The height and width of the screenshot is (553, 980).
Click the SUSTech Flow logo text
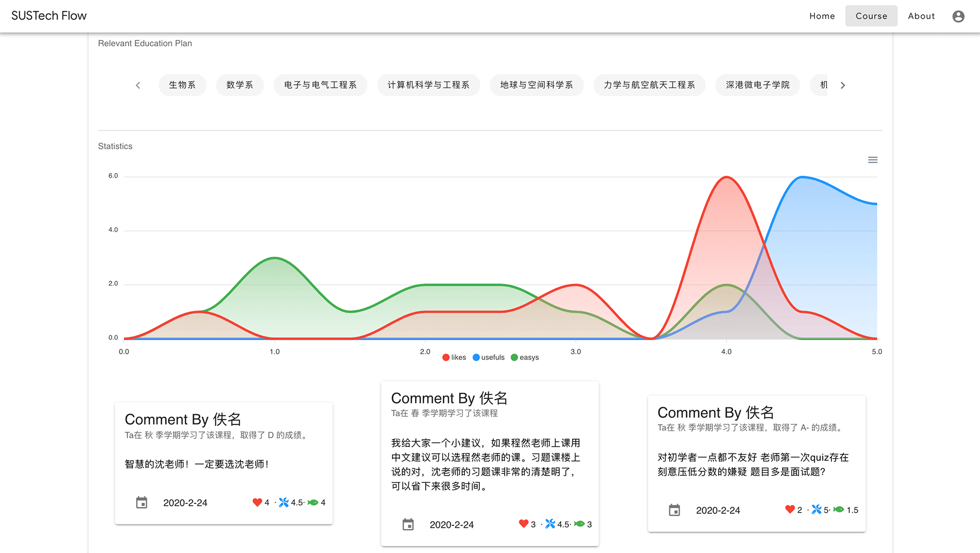pyautogui.click(x=48, y=15)
